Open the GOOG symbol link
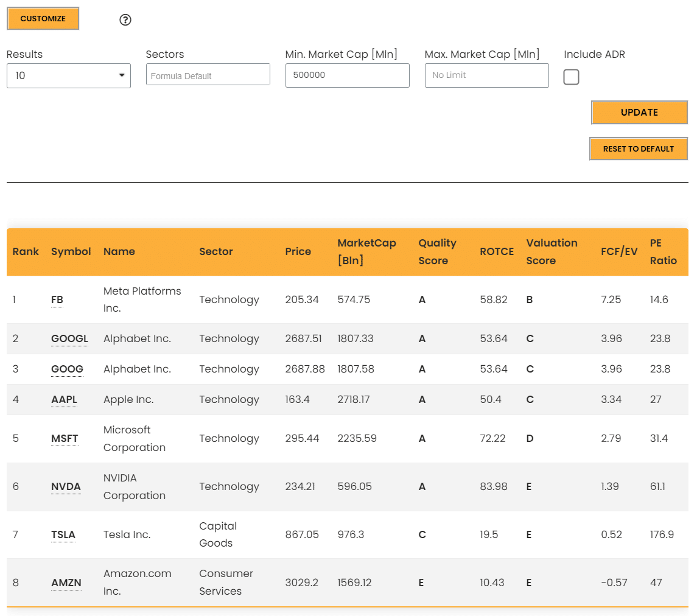This screenshot has height=616, width=697. point(67,369)
